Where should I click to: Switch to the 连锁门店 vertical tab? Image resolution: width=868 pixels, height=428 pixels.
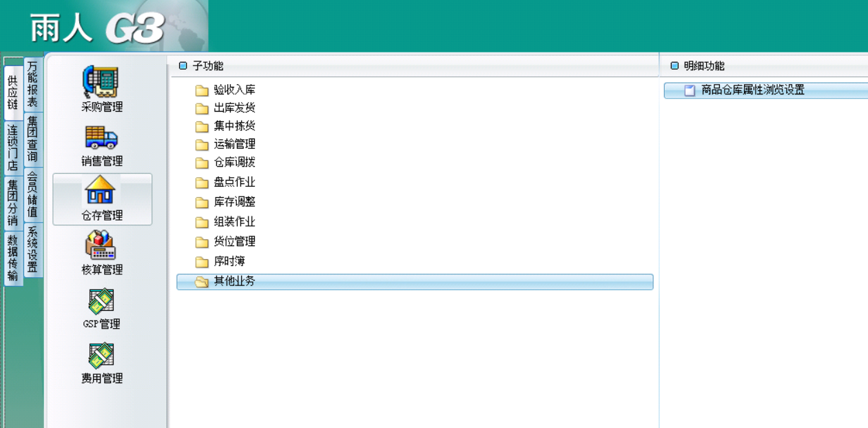(x=12, y=147)
